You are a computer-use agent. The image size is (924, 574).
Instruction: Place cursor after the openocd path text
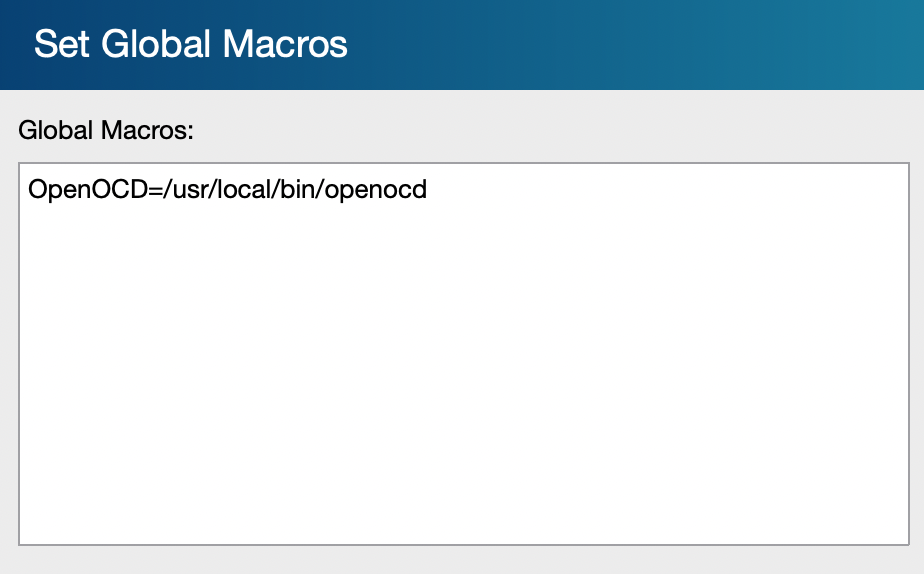[x=428, y=190]
